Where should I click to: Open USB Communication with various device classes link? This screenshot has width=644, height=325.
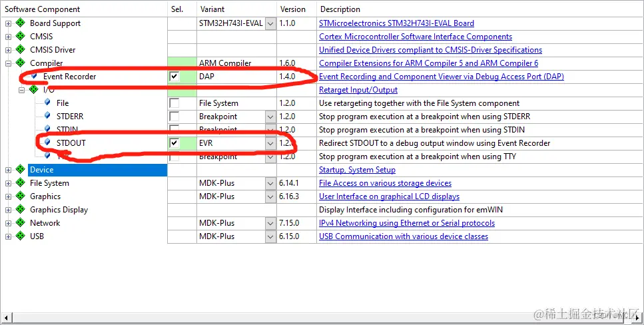[x=404, y=236]
